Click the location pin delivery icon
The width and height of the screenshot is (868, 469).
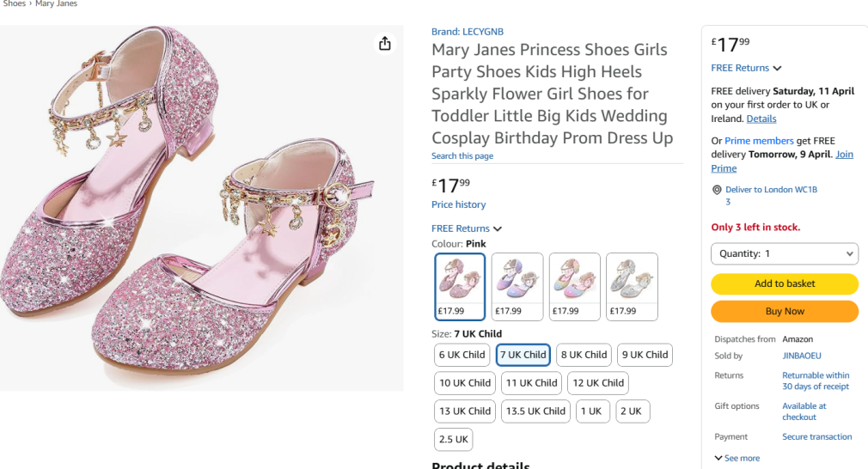click(x=717, y=190)
